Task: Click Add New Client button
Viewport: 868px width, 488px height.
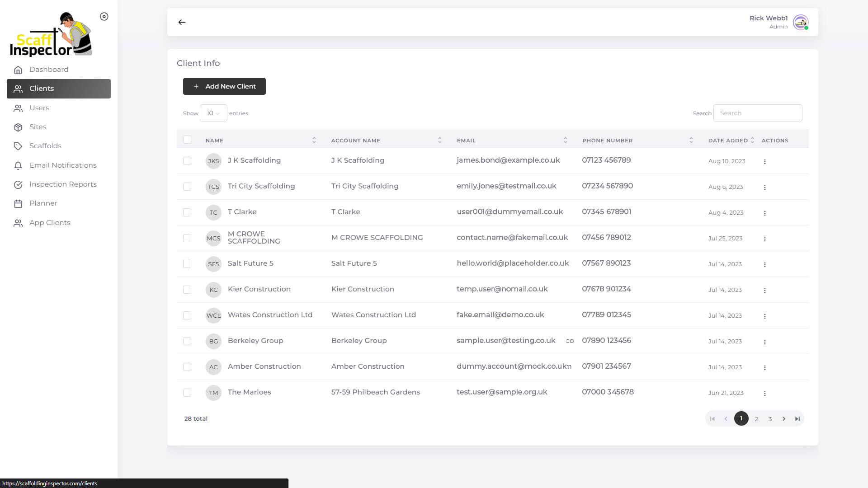Action: point(224,86)
